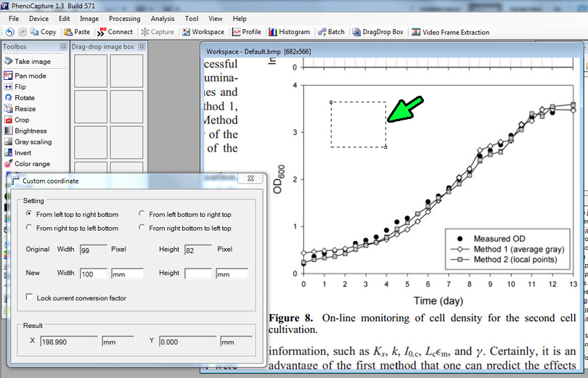Open the Analysis menu

pos(163,18)
